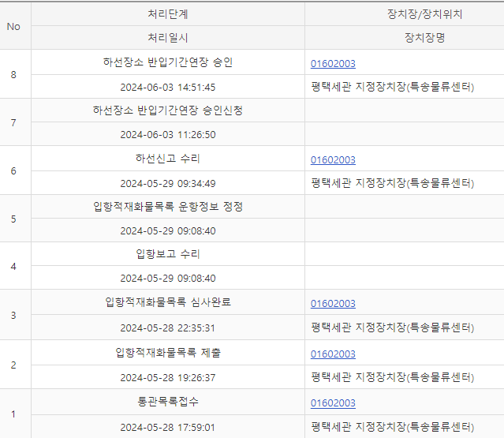The image size is (504, 438).
Task: Select the timestamp 2024-05-28 17:59:01
Action: tap(168, 427)
